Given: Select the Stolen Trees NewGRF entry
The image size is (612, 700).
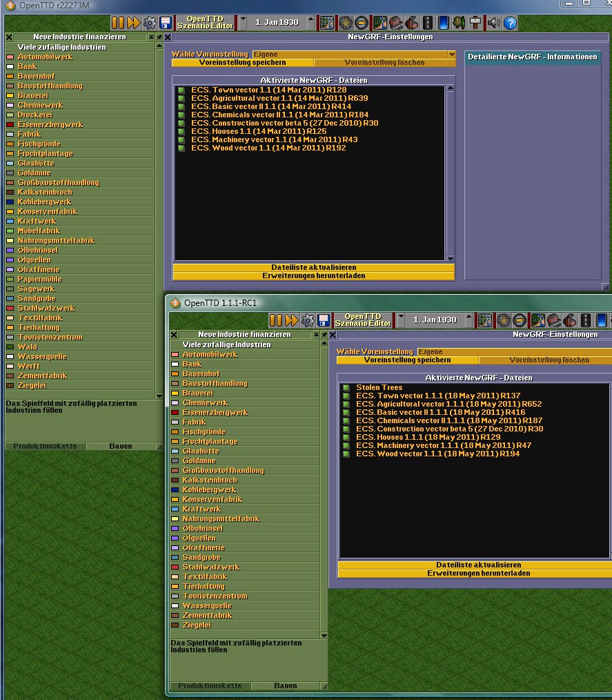Looking at the screenshot, I should click(x=379, y=387).
